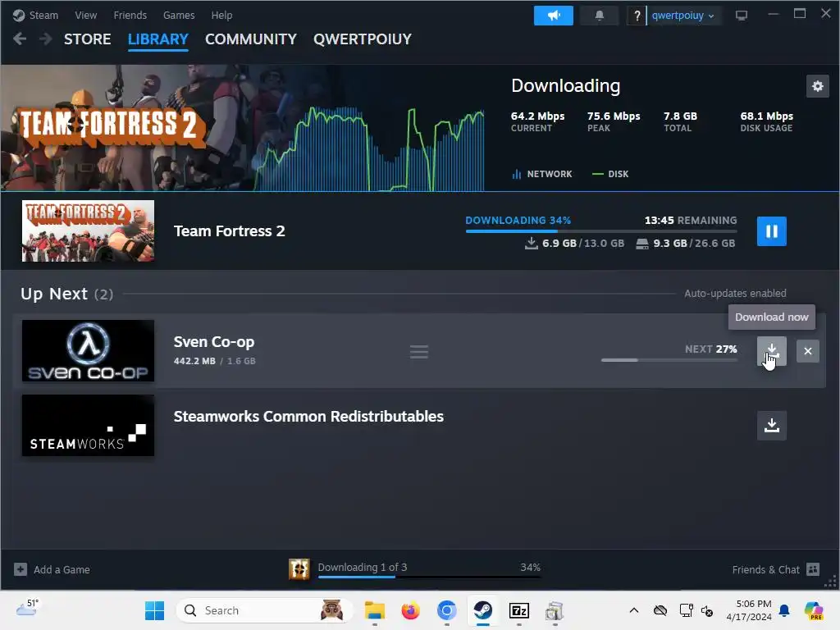840x630 pixels.
Task: Click the Team Fortress 2 download progress bar
Action: (601, 231)
